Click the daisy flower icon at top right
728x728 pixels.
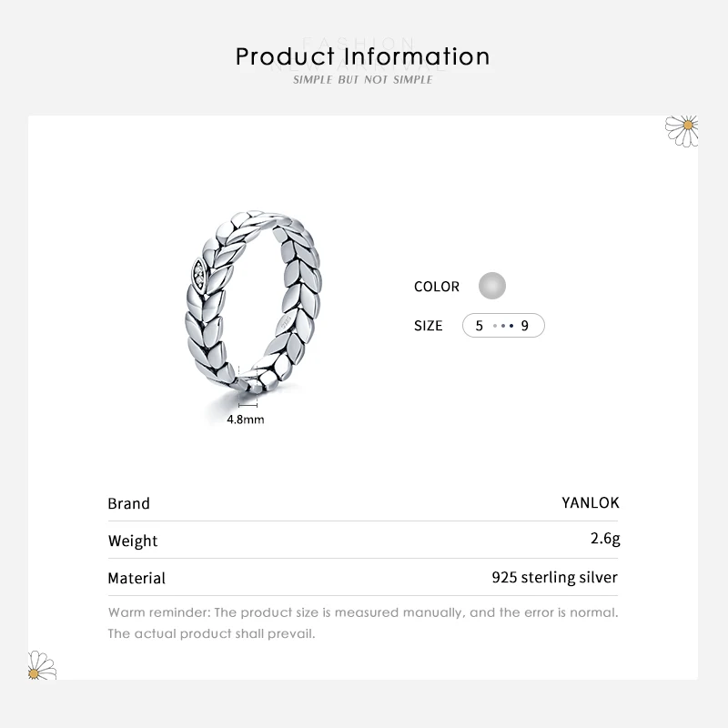point(682,129)
